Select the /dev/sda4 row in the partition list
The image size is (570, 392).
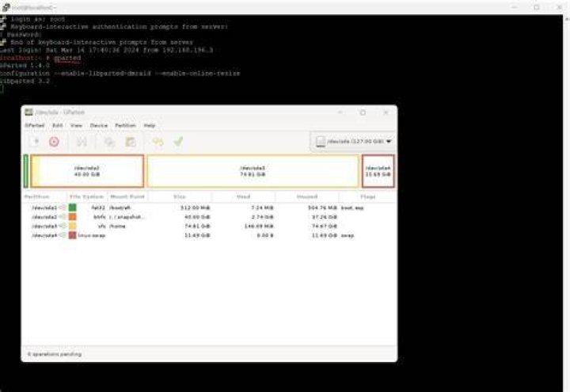tap(209, 235)
